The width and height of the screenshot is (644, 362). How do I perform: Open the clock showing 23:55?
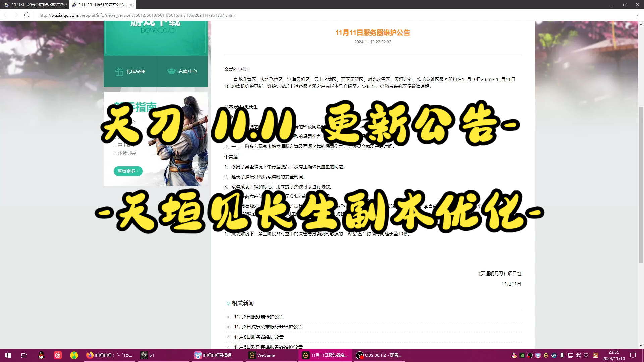(x=614, y=355)
